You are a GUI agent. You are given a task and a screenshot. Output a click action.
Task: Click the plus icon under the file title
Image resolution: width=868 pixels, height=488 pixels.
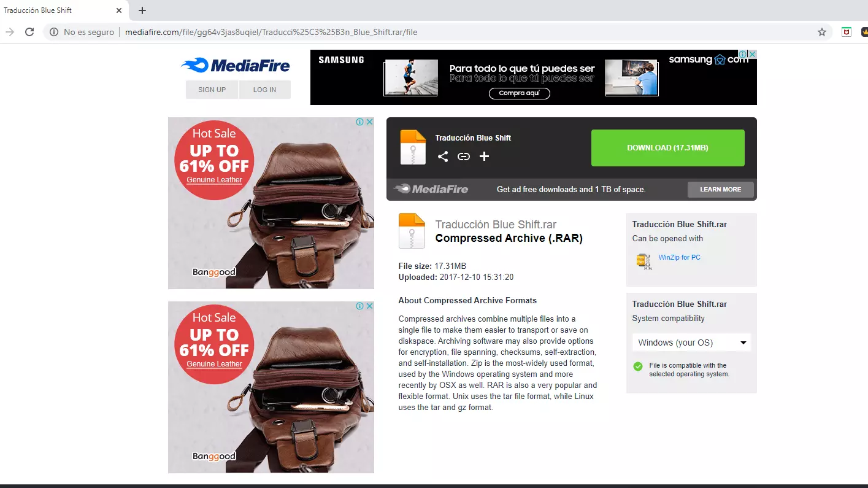(x=484, y=157)
